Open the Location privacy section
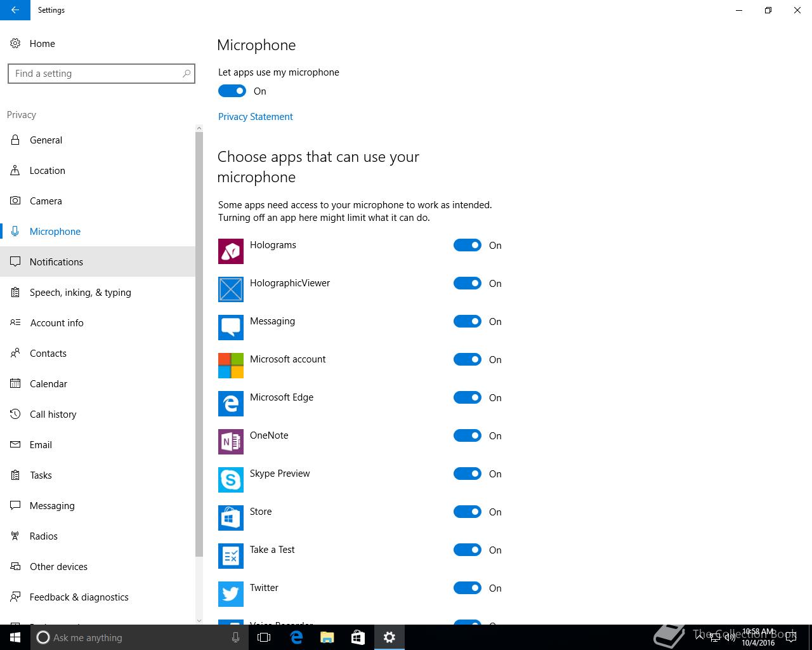Image resolution: width=812 pixels, height=650 pixels. (98, 170)
